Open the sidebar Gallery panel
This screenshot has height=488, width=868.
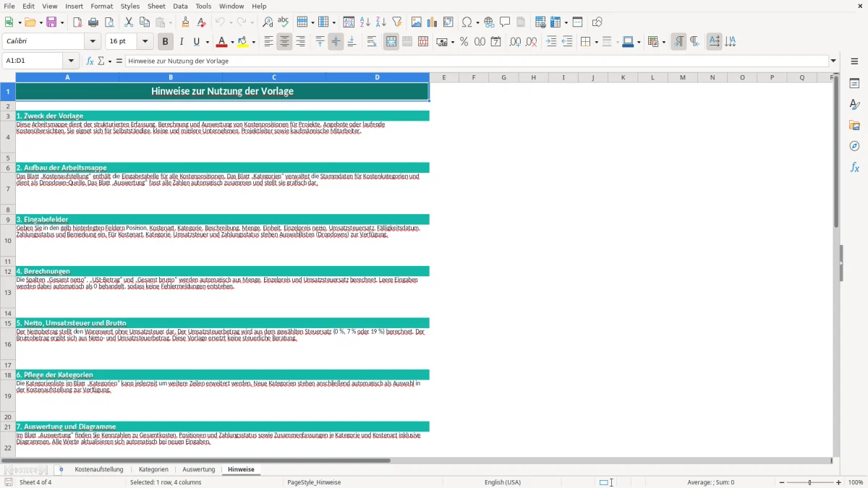854,125
